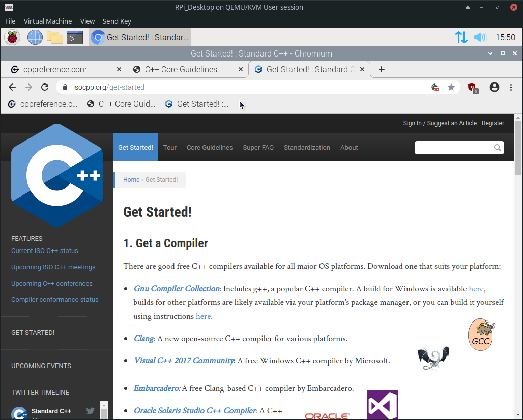Follow the Embarcadero link
This screenshot has width=523, height=420.
click(x=157, y=388)
